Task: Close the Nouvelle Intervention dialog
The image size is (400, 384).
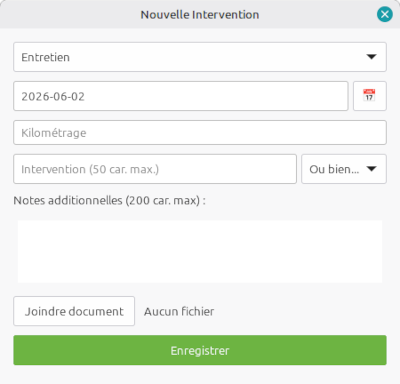Action: (385, 14)
